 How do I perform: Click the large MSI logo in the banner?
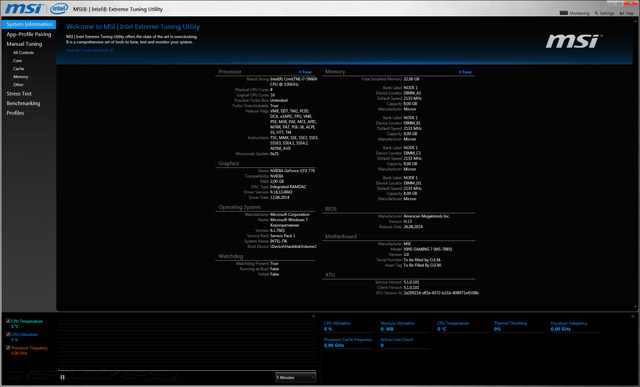(x=573, y=41)
